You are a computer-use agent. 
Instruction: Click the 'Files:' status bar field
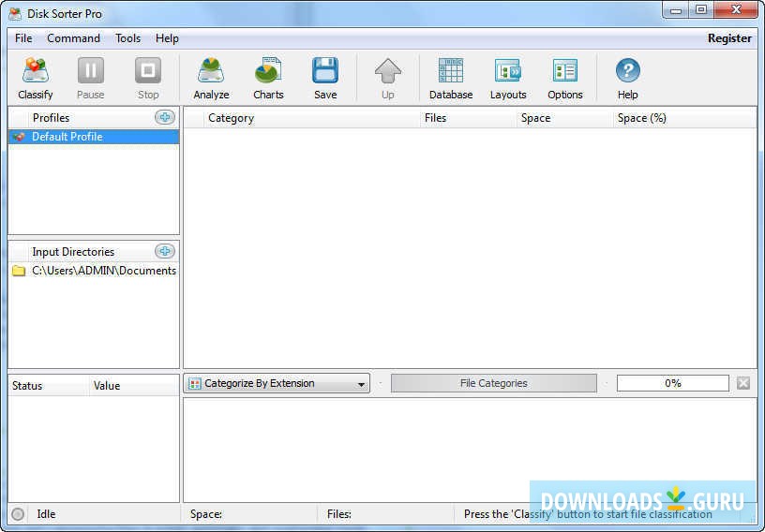(339, 514)
